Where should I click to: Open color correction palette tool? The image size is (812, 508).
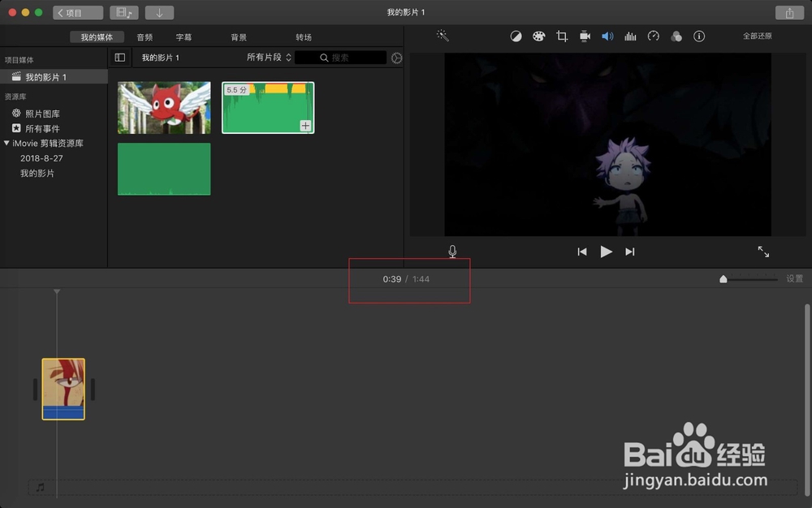point(538,37)
